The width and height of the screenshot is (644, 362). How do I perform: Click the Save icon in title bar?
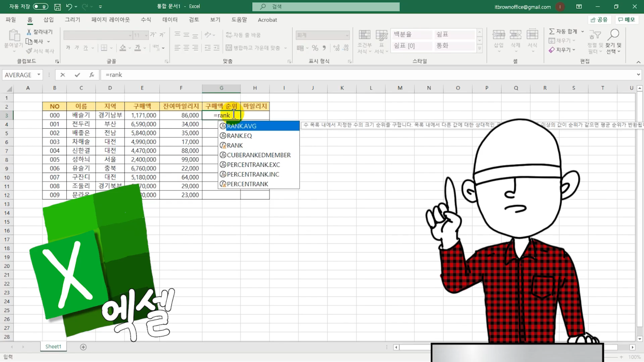(57, 7)
